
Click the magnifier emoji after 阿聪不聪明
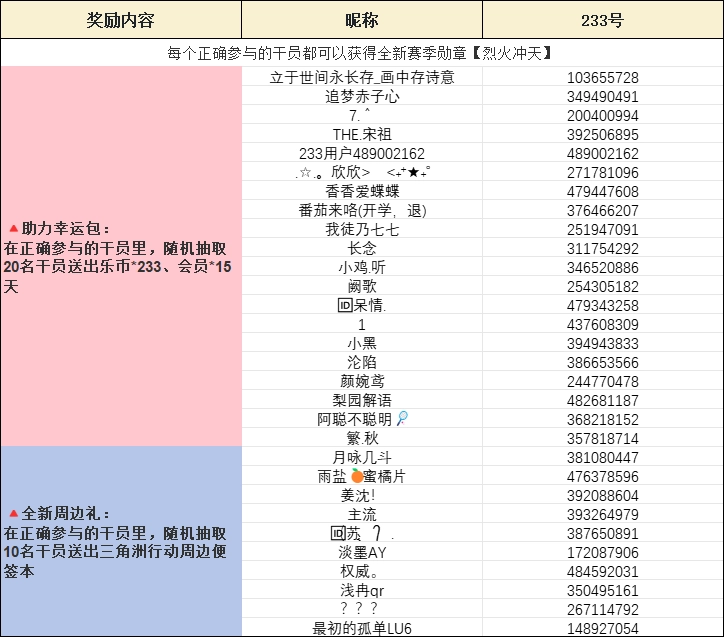tap(402, 420)
